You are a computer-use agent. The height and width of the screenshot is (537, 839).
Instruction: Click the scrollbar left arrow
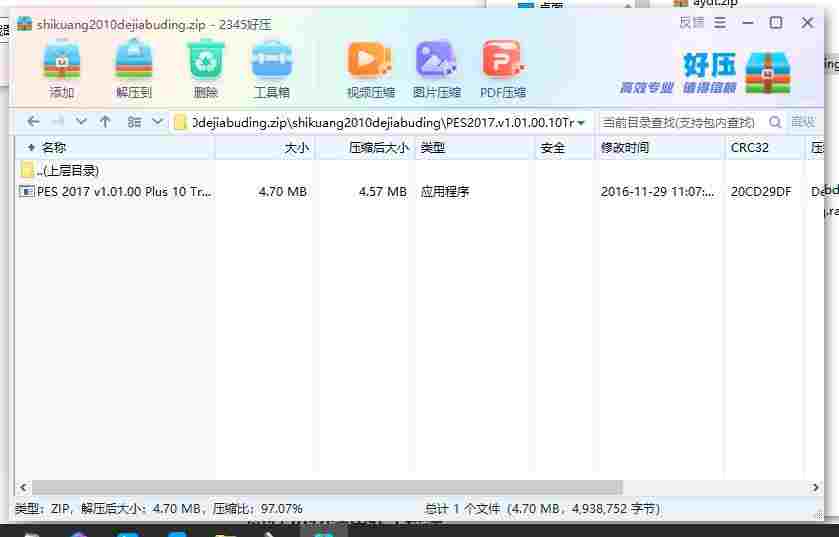pyautogui.click(x=23, y=487)
